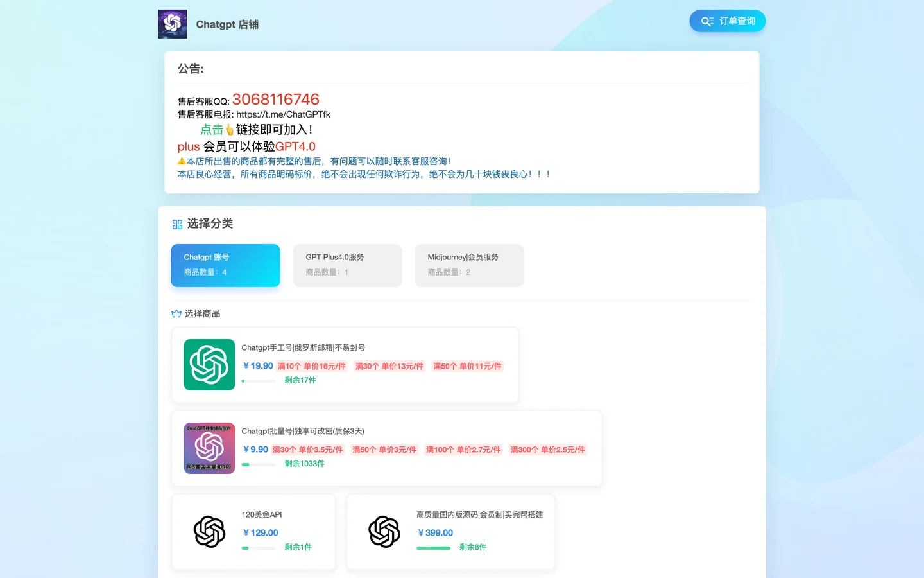Viewport: 924px width, 578px height.
Task: Click discount tag 满30个 单价3.5元/件
Action: (307, 450)
